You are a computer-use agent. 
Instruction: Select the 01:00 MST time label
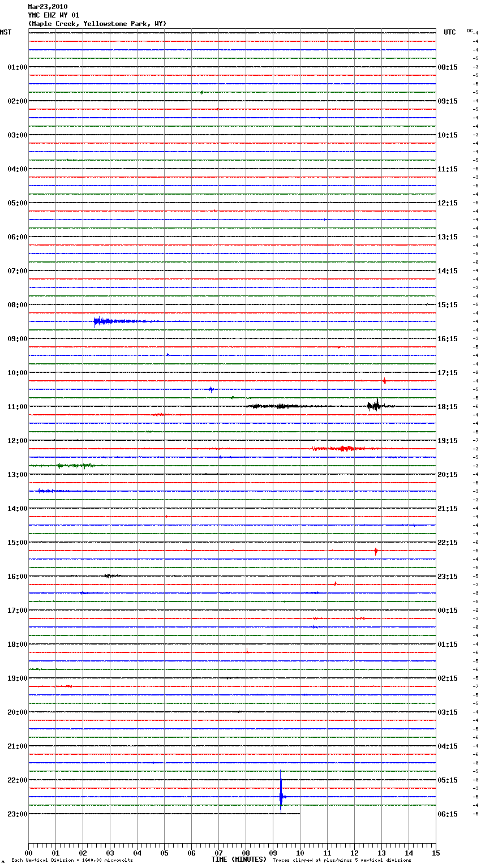18,67
